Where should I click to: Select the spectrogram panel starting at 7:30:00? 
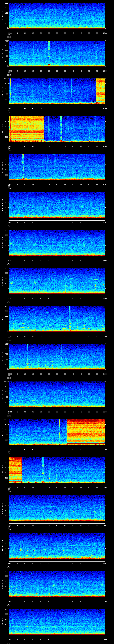click(x=57, y=621)
